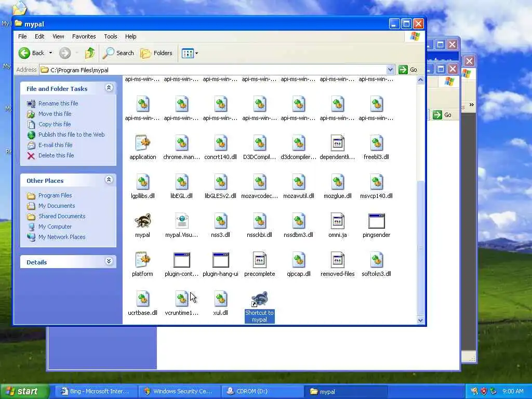
Task: Select the chrome.manifest file icon
Action: click(181, 143)
